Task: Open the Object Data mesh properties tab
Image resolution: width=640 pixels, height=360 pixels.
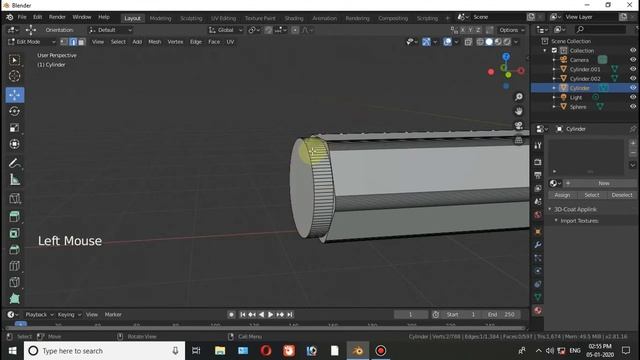Action: (x=538, y=297)
